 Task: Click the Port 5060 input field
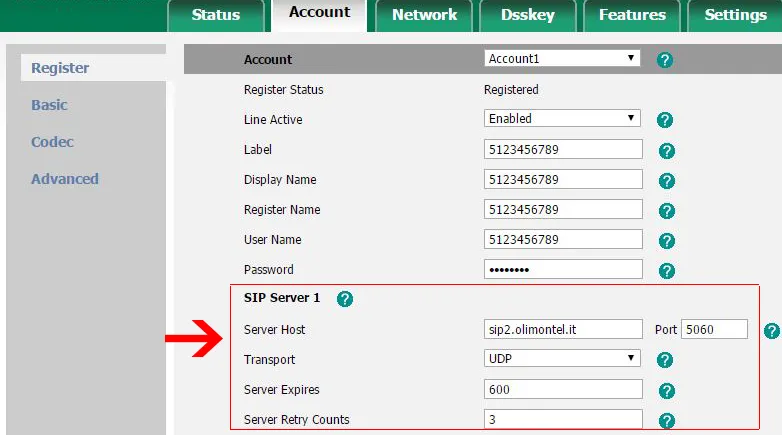(714, 330)
